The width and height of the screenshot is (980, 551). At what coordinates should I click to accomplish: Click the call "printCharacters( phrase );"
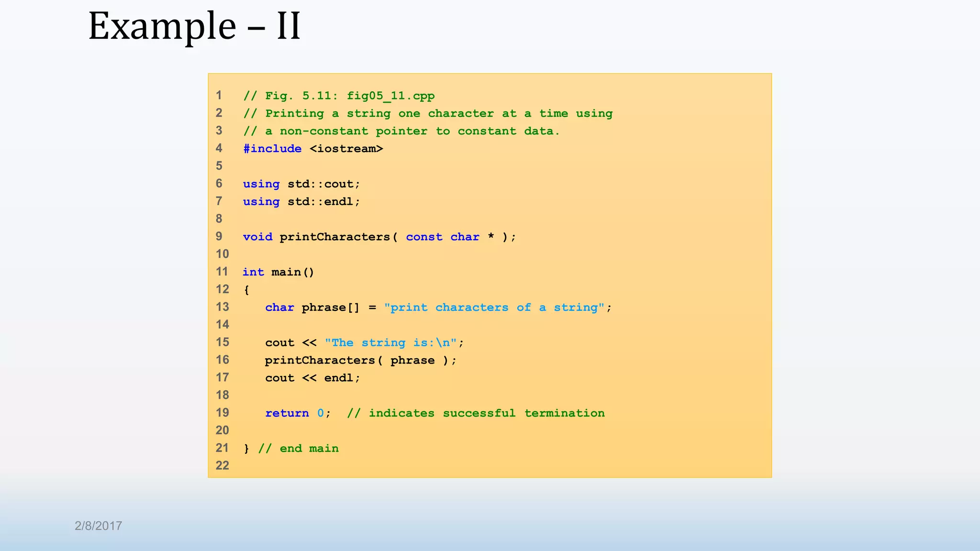(x=361, y=360)
